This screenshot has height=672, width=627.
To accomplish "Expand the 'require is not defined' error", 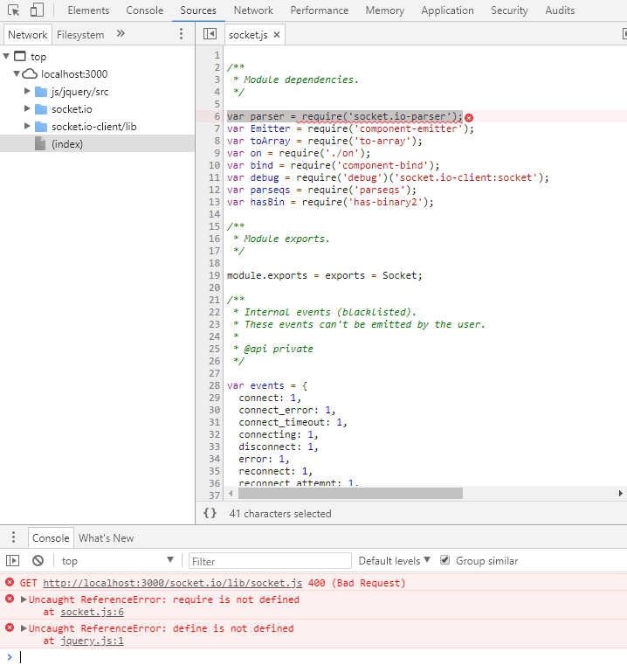I will click(24, 599).
